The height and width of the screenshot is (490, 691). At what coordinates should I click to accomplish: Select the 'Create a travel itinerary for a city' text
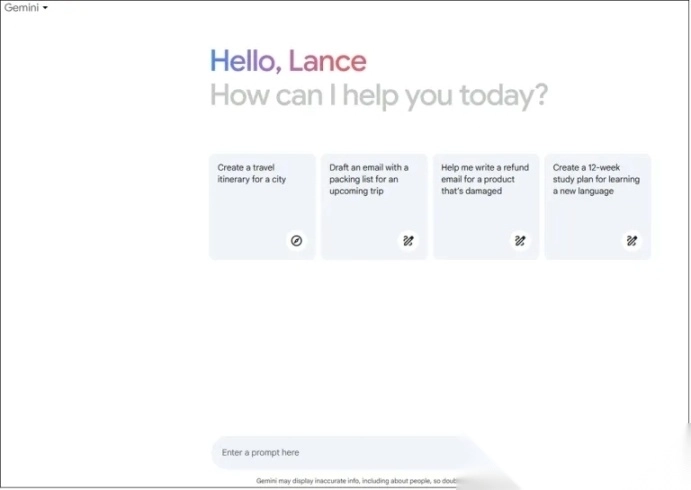[251, 173]
